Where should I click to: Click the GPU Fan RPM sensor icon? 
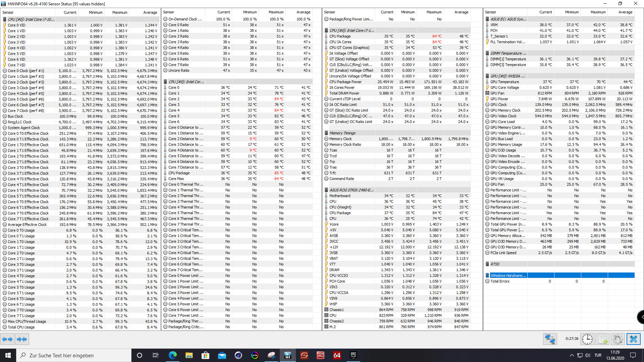point(487,93)
